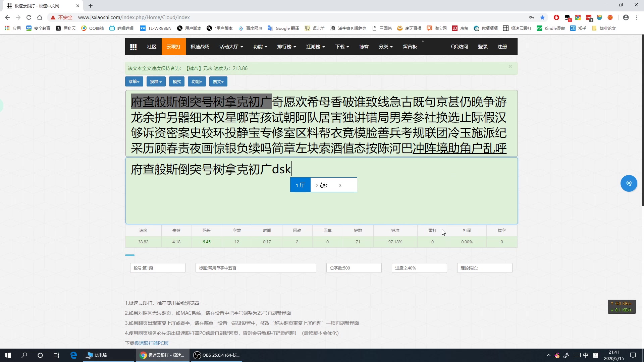Click the 理论码长 field
644x362 pixels.
coord(485,268)
